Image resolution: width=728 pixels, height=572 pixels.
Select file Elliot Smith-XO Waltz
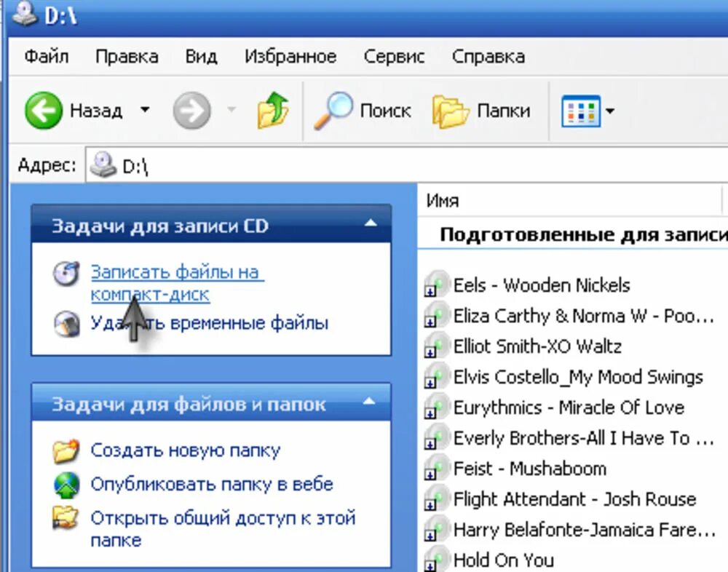tap(537, 346)
